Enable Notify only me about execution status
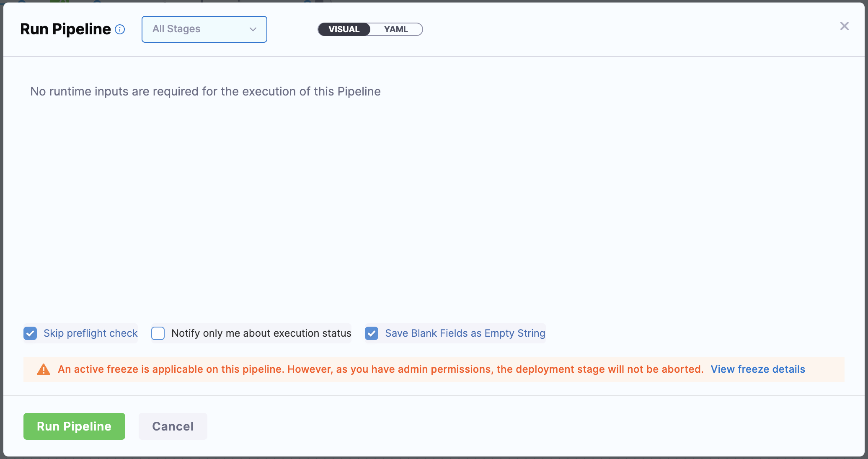 [x=158, y=333]
